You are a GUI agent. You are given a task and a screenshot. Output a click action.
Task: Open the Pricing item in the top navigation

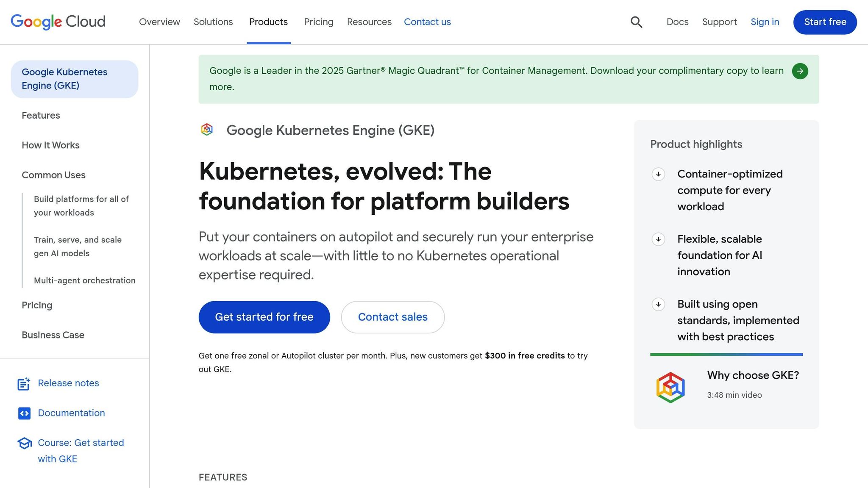tap(318, 22)
